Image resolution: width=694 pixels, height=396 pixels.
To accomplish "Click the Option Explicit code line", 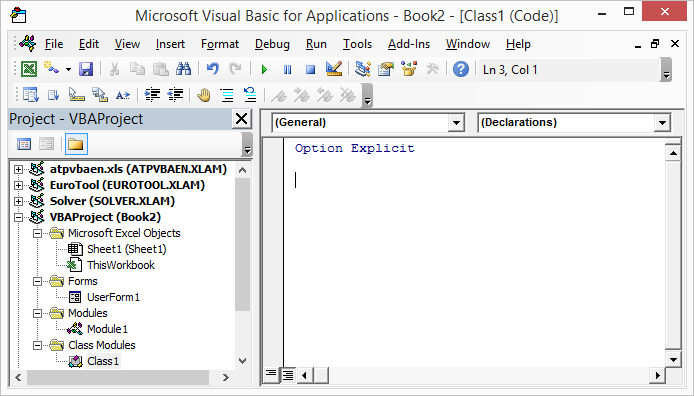I will click(x=355, y=148).
